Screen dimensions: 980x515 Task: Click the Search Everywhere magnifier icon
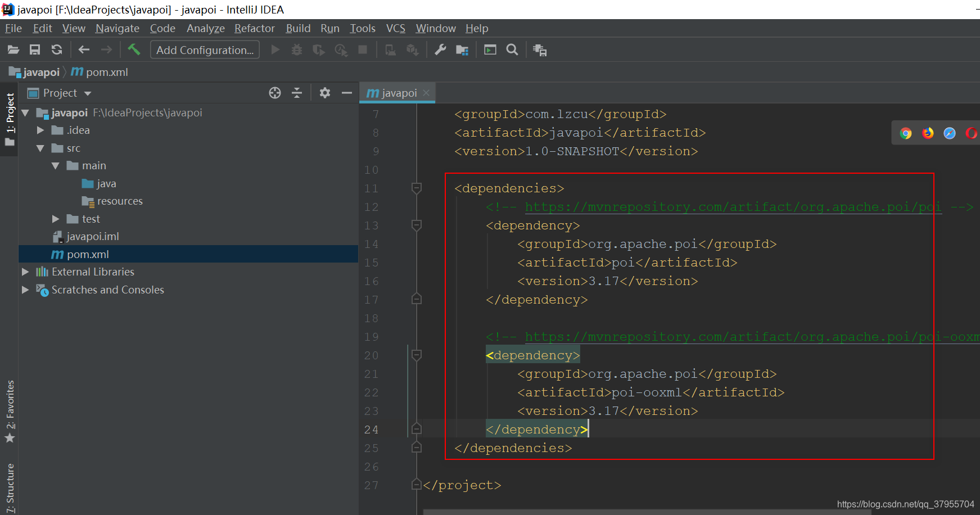coord(512,50)
